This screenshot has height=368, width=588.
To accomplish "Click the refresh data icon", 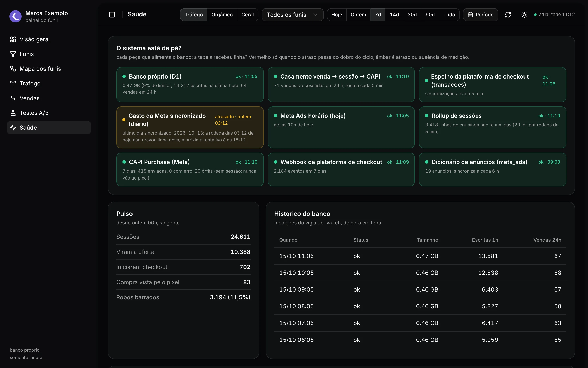I will pyautogui.click(x=508, y=15).
